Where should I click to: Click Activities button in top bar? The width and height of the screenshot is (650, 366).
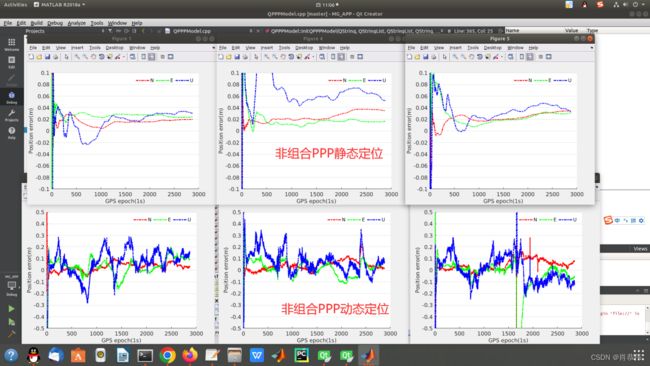pos(15,5)
